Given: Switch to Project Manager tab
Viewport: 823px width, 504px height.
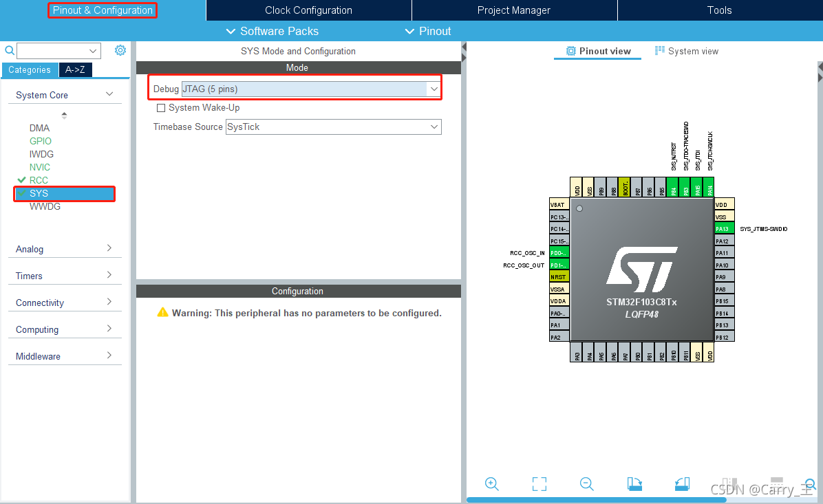Looking at the screenshot, I should click(514, 10).
